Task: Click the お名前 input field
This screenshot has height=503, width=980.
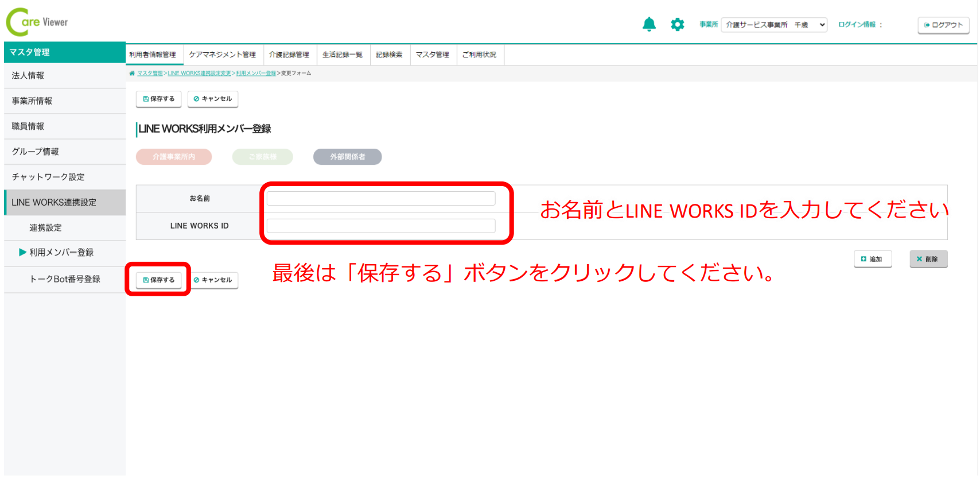Action: pyautogui.click(x=381, y=199)
